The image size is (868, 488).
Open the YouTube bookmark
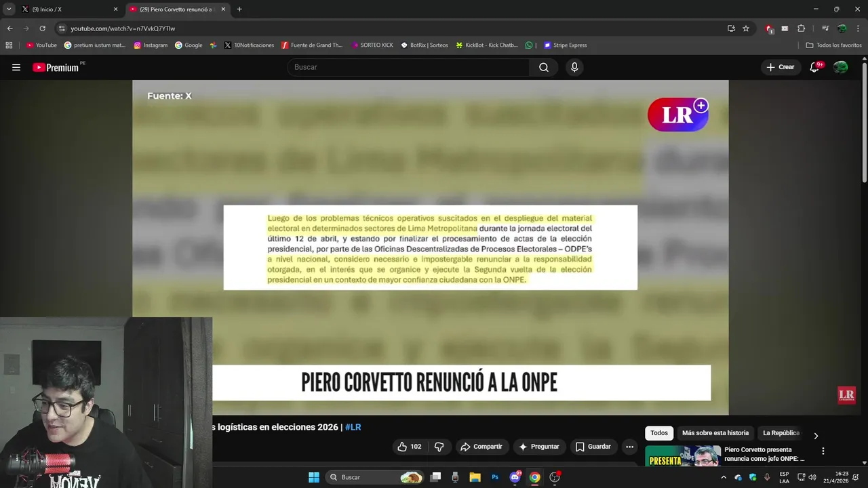tap(41, 45)
